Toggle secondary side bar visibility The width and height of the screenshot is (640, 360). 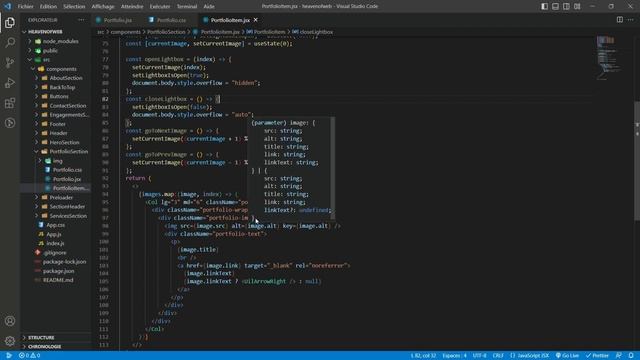click(566, 6)
